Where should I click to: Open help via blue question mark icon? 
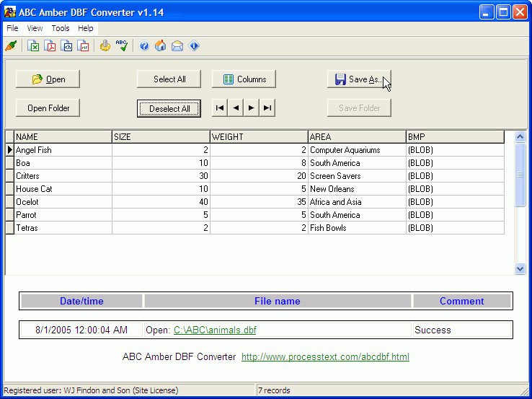pyautogui.click(x=144, y=46)
